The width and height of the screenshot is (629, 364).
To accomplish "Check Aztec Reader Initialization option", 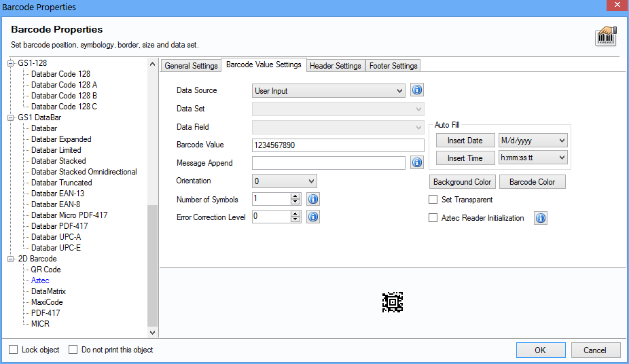I will click(433, 218).
